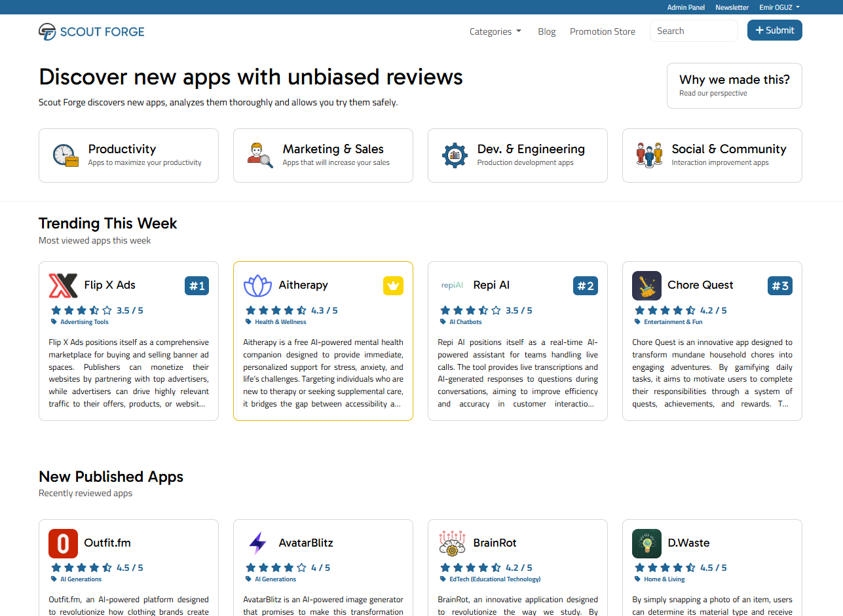843x616 pixels.
Task: Select the Dev. & Engineering category card
Action: coord(517,155)
